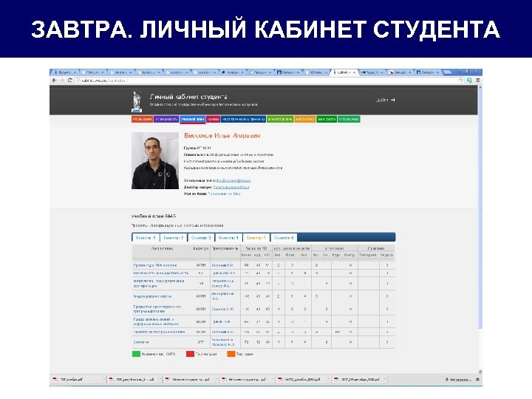Go back using the browser back arrow
Image resolution: width=532 pixels, height=399 pixels.
[54, 81]
